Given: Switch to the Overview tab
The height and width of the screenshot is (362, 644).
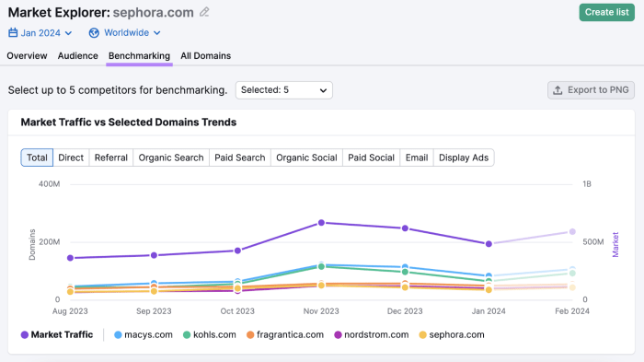Looking at the screenshot, I should point(27,55).
